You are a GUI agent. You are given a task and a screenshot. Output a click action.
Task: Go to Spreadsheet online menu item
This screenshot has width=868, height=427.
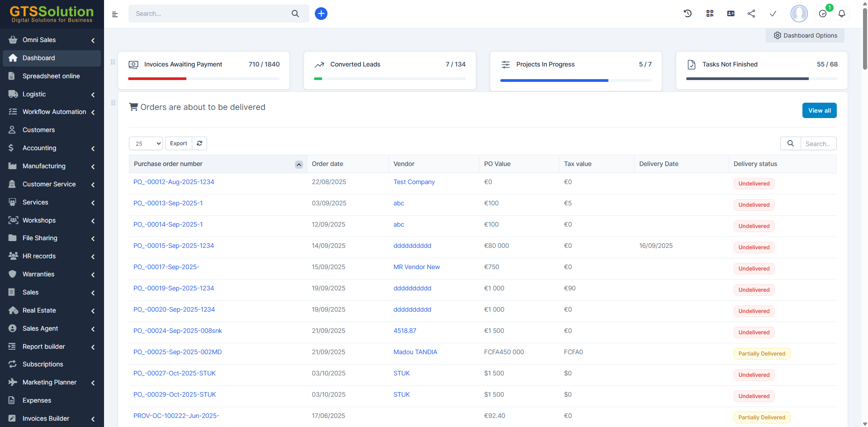(51, 76)
